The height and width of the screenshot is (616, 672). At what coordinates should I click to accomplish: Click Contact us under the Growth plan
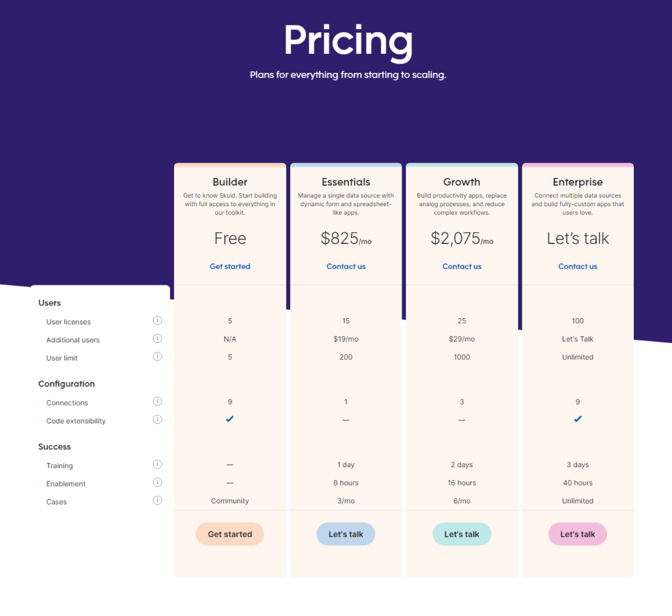pos(461,266)
